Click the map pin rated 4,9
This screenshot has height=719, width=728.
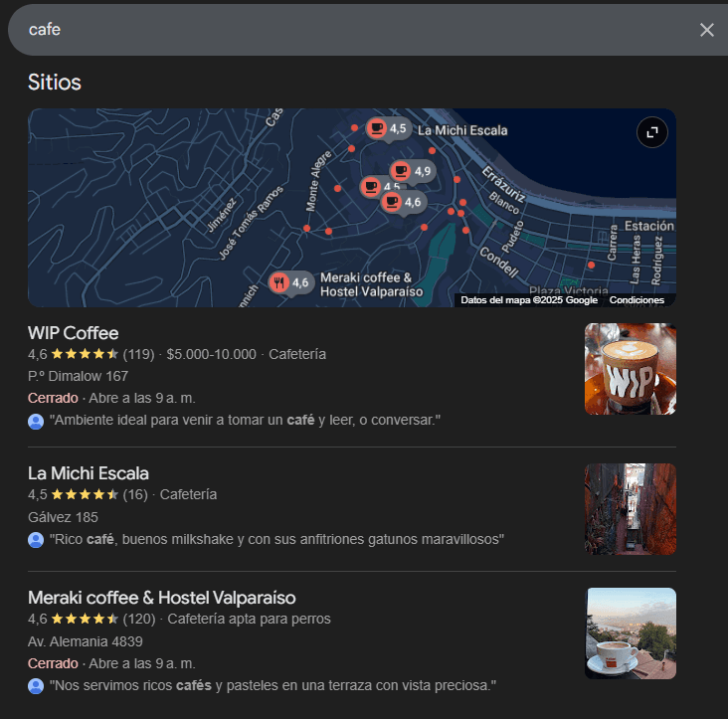click(x=401, y=171)
